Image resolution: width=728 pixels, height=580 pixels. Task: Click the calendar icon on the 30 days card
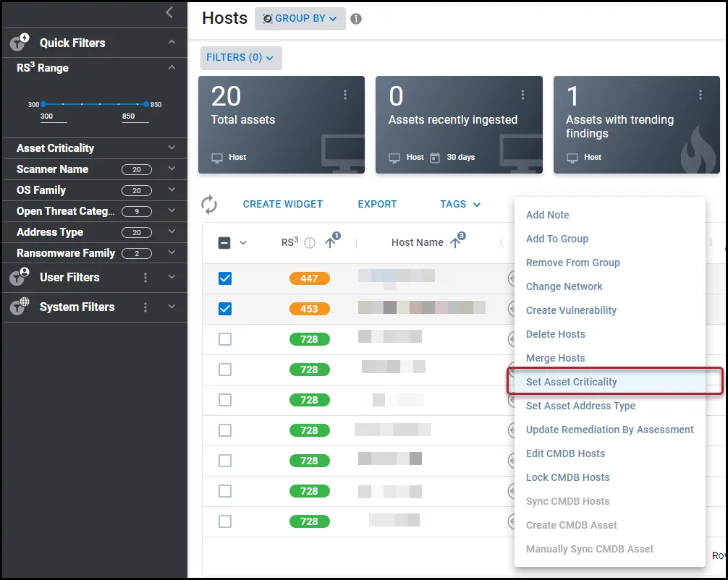pyautogui.click(x=435, y=158)
